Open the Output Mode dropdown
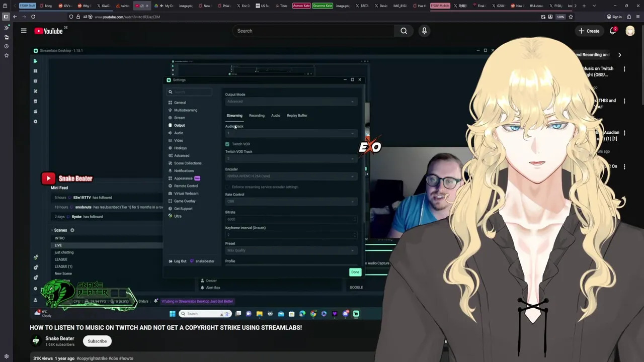 [290, 102]
